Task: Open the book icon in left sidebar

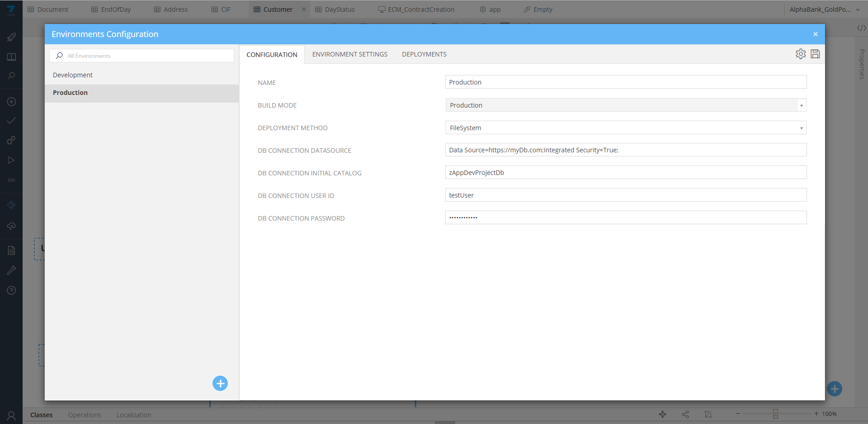Action: coord(11,57)
